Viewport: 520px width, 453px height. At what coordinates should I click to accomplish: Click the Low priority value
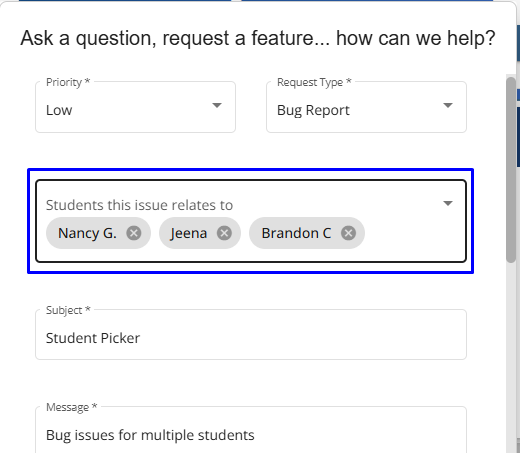pos(59,110)
